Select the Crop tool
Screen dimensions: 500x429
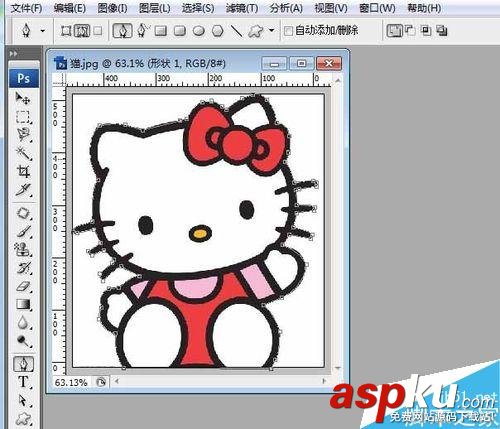23,171
